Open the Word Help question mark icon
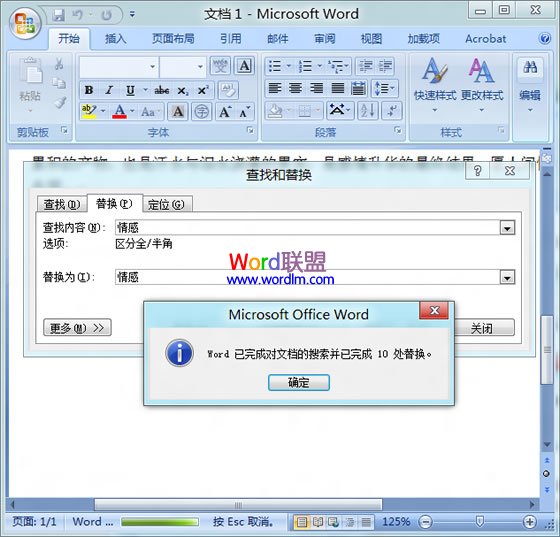This screenshot has width=560, height=537. click(x=545, y=38)
